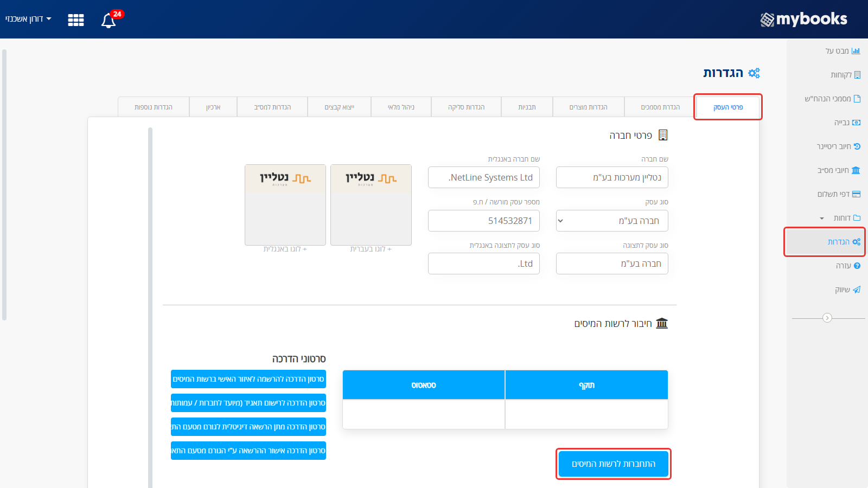Image resolution: width=868 pixels, height=488 pixels.
Task: Open the apps grid menu icon
Action: coord(76,20)
